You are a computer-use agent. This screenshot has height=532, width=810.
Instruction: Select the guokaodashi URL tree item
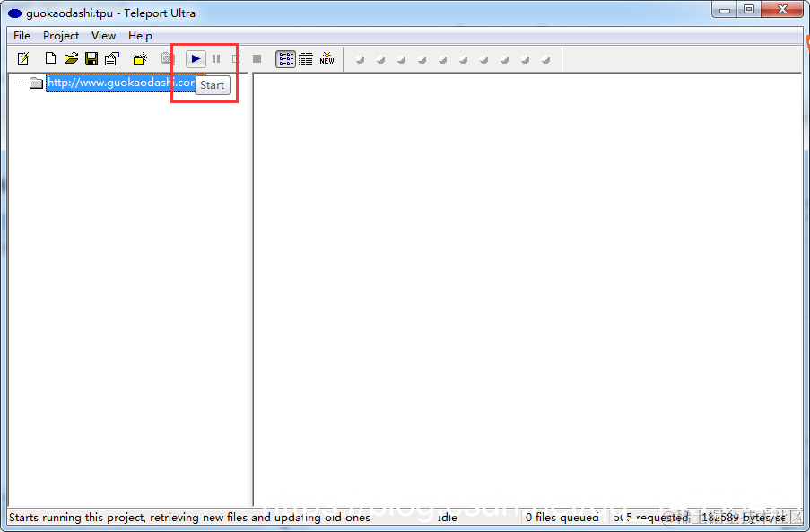121,83
